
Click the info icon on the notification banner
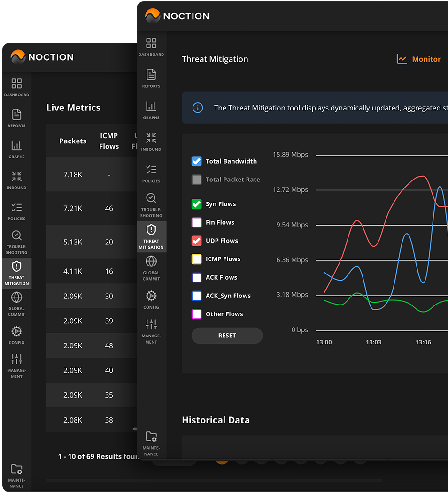[198, 108]
